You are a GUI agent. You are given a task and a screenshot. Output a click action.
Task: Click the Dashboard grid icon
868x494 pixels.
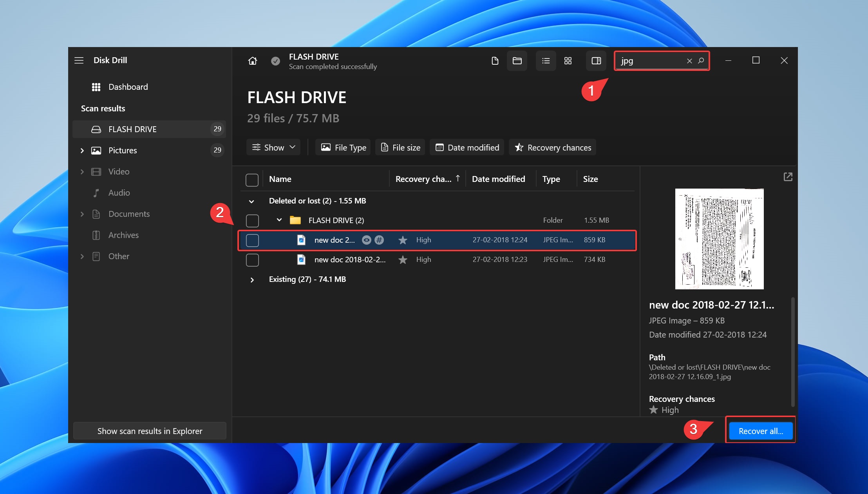[x=96, y=87]
